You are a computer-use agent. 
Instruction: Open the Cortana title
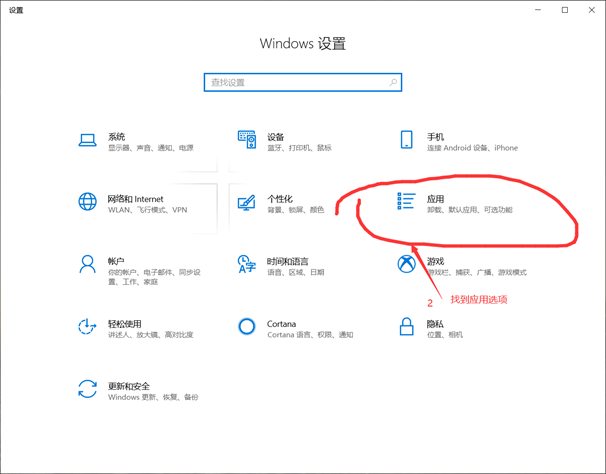tap(281, 324)
